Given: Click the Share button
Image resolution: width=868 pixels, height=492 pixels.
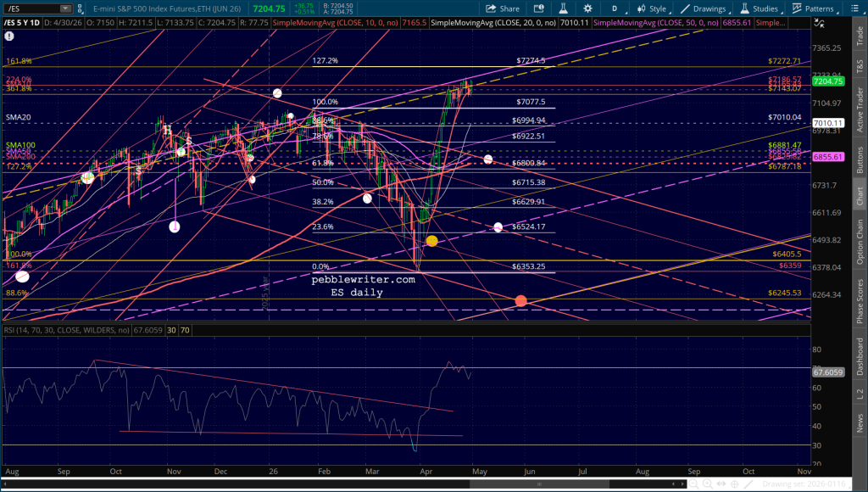Looking at the screenshot, I should click(503, 8).
